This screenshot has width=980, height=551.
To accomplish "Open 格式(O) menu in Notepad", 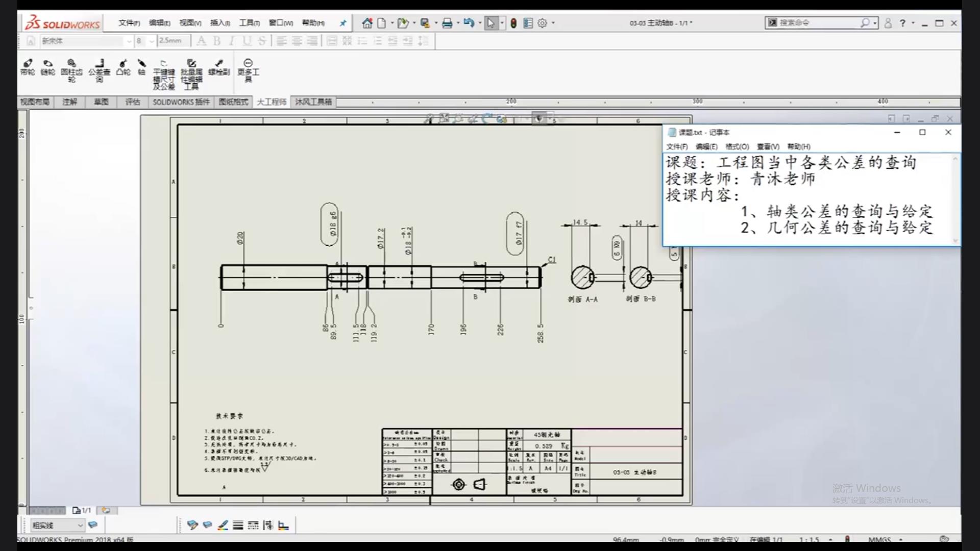I will point(737,146).
